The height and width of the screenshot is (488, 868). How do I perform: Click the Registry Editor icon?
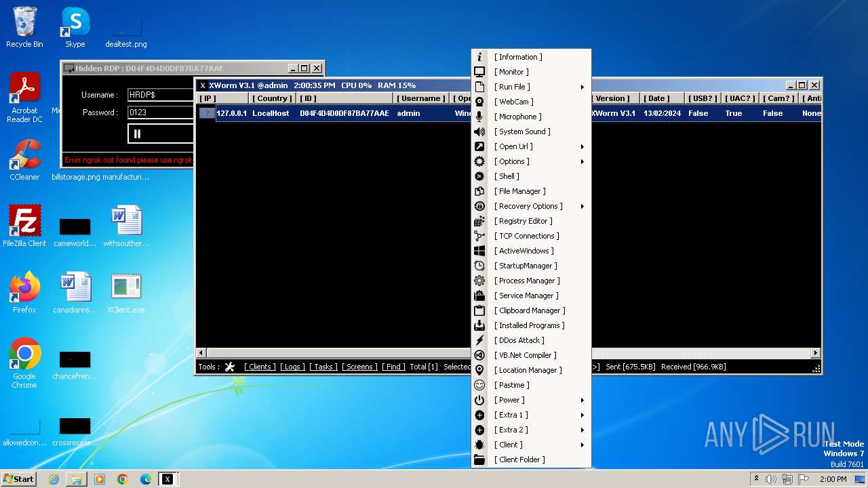(479, 221)
